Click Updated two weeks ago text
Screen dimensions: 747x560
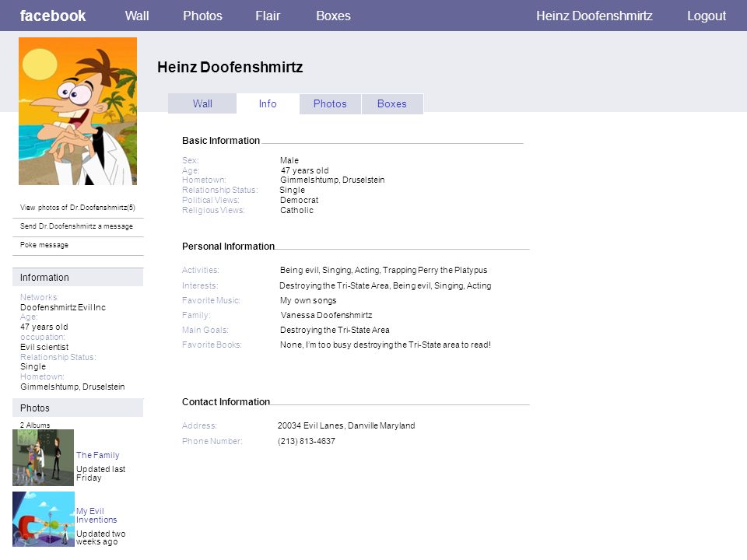tap(100, 537)
